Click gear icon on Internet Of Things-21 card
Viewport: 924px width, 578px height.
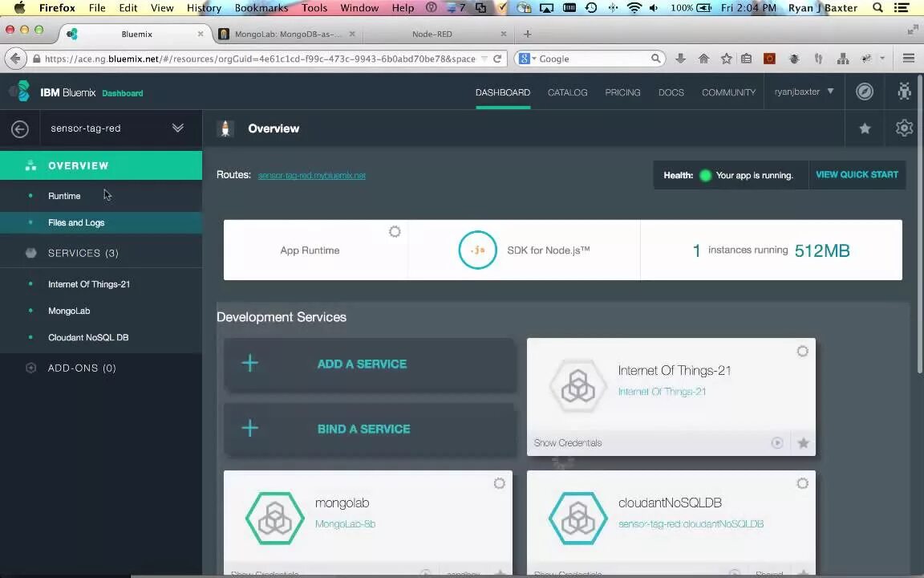coord(803,352)
